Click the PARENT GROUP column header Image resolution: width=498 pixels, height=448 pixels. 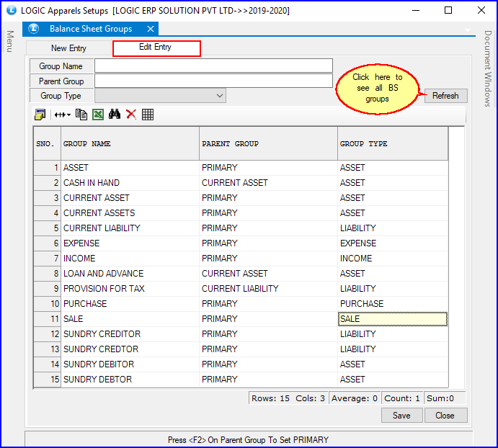tap(268, 143)
